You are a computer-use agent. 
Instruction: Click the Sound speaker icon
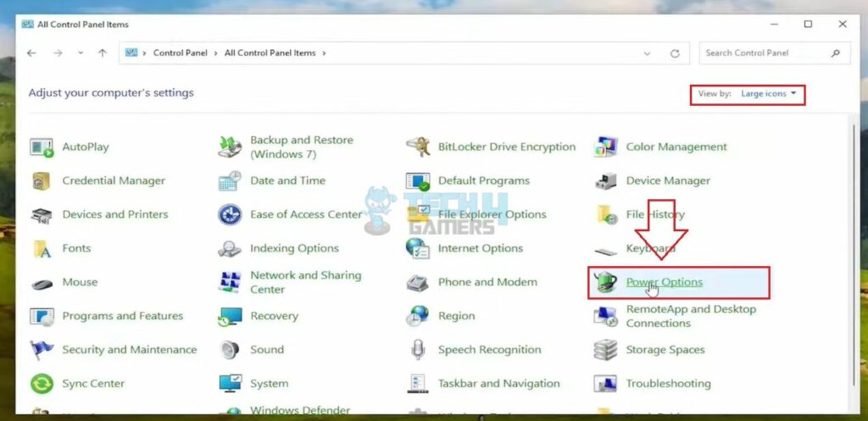(x=230, y=350)
